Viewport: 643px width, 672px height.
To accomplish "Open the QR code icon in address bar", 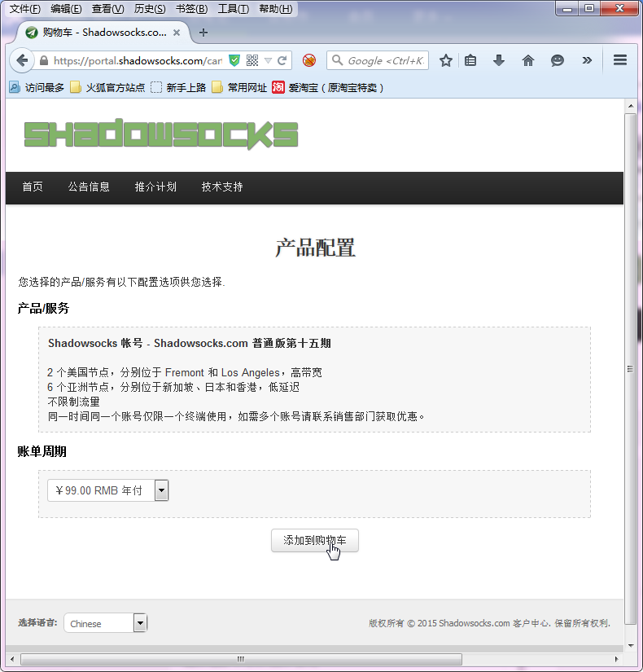I will pos(252,60).
